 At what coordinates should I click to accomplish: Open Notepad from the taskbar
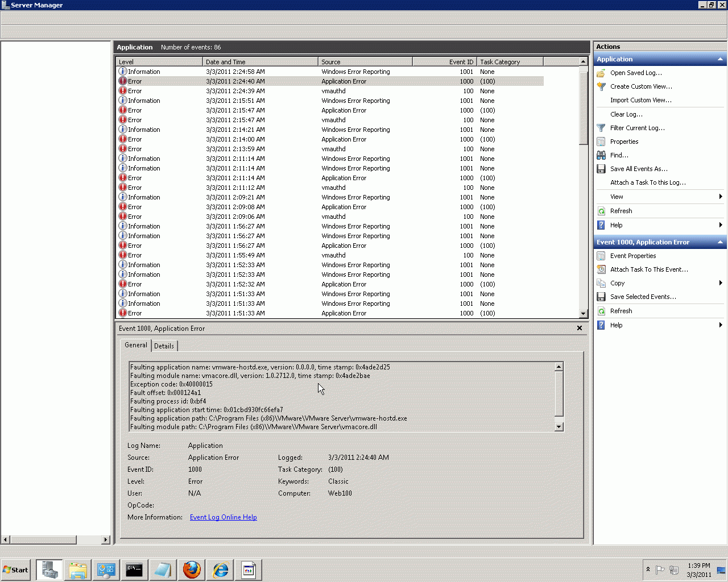[x=163, y=569]
